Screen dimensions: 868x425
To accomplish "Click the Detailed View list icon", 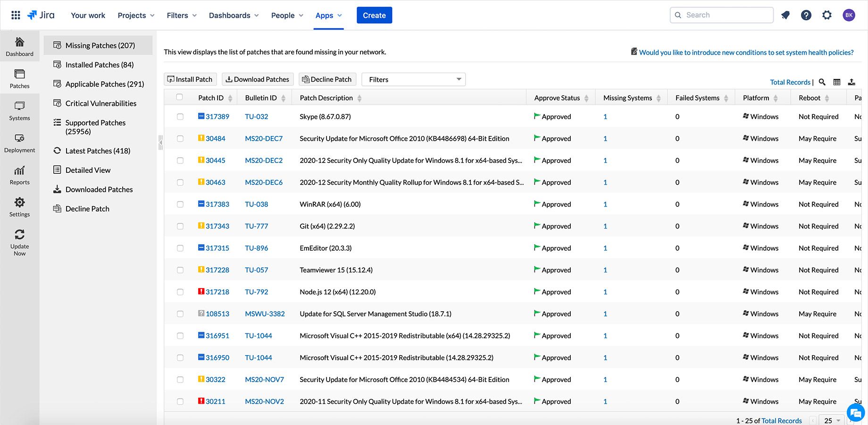I will 57,170.
